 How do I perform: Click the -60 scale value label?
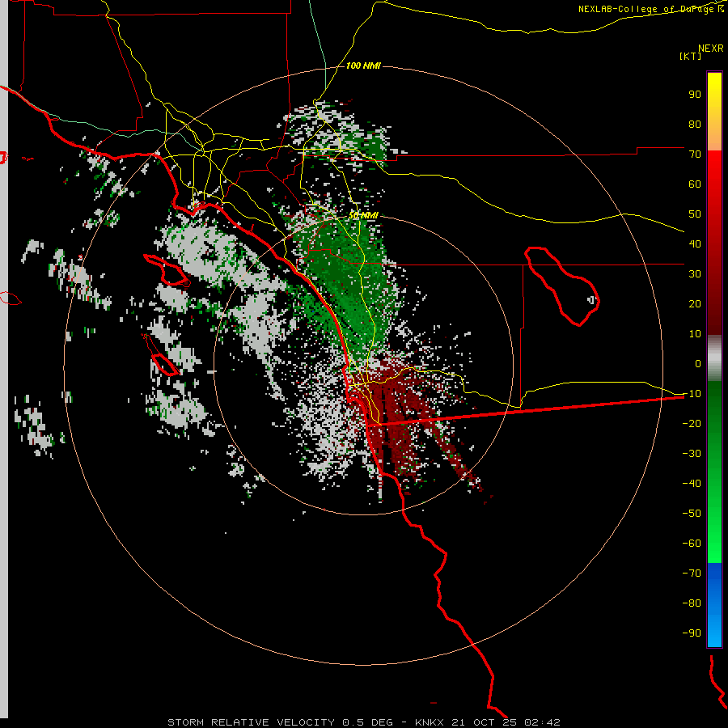coord(692,544)
